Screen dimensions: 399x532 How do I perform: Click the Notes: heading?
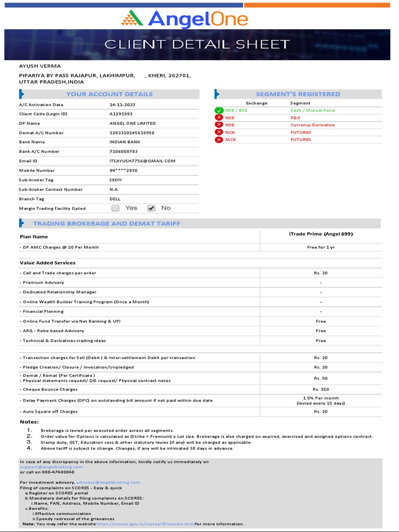pos(29,422)
